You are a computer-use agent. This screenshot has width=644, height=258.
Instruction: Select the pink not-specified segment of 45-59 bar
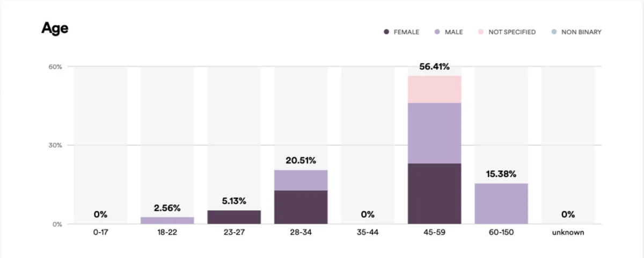(x=434, y=89)
